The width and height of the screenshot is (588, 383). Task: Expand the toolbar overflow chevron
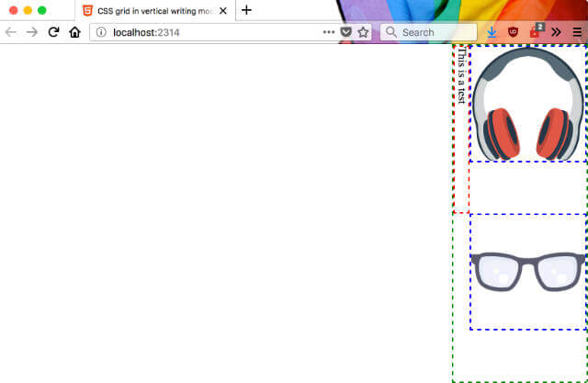556,32
